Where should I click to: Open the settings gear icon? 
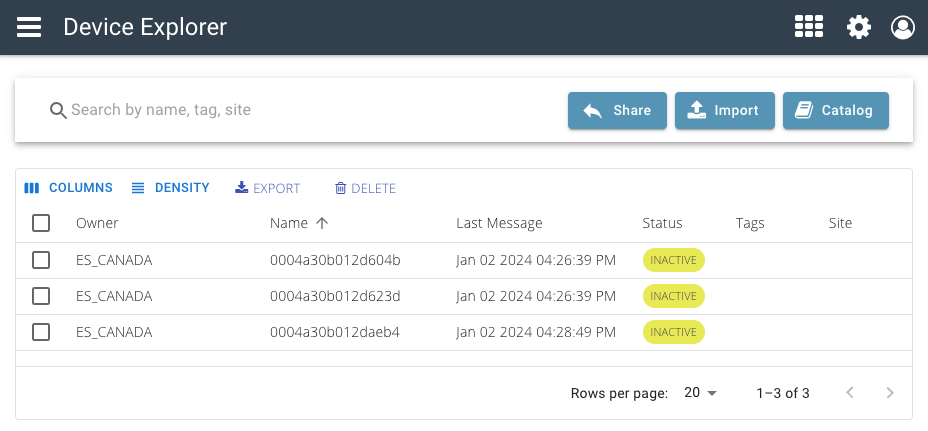858,27
